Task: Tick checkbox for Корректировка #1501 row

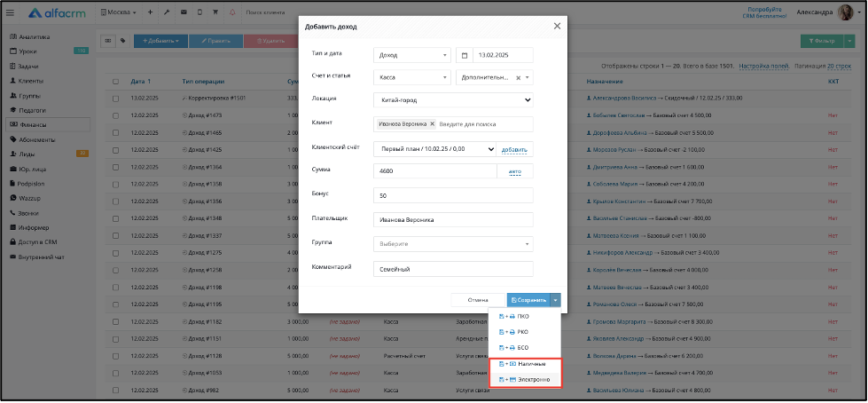Action: [115, 99]
